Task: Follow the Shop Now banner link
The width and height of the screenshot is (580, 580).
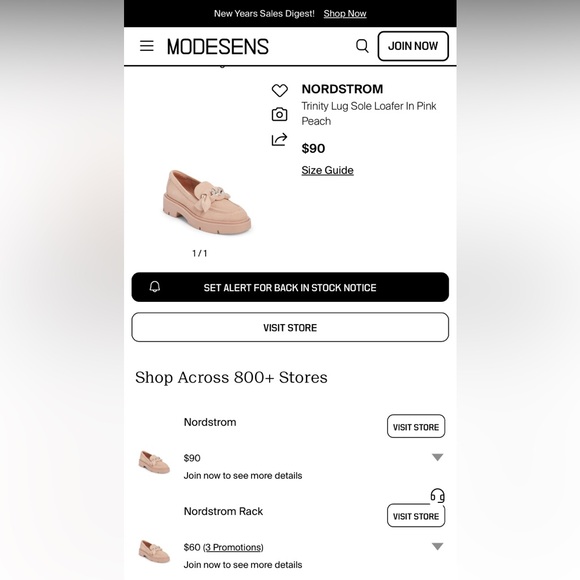Action: [x=345, y=14]
